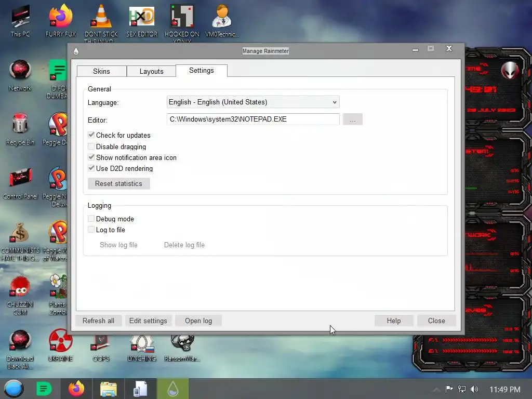This screenshot has height=399, width=532.
Task: Switch to the Skins tab
Action: click(x=101, y=71)
